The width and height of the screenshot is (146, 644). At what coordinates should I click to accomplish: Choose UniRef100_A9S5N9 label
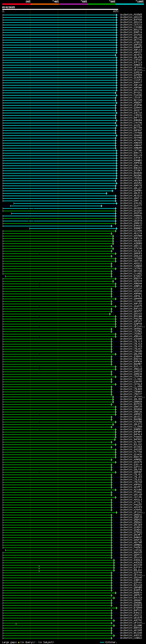pyautogui.click(x=131, y=236)
